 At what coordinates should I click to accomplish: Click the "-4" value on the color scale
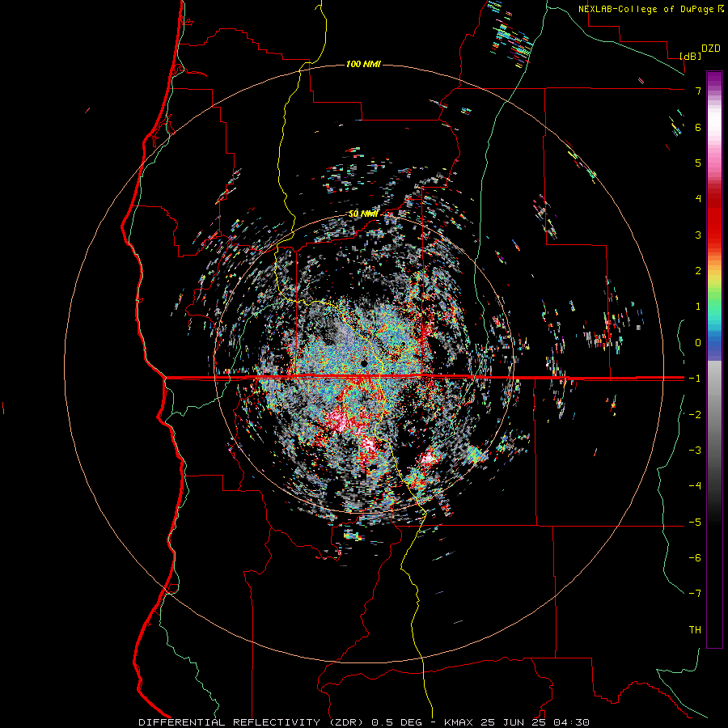pyautogui.click(x=695, y=486)
